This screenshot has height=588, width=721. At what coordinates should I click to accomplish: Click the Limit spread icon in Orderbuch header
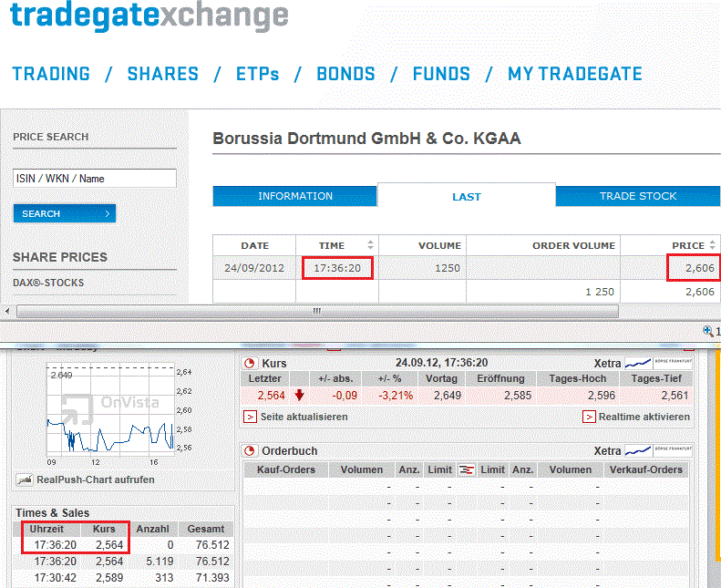(466, 469)
